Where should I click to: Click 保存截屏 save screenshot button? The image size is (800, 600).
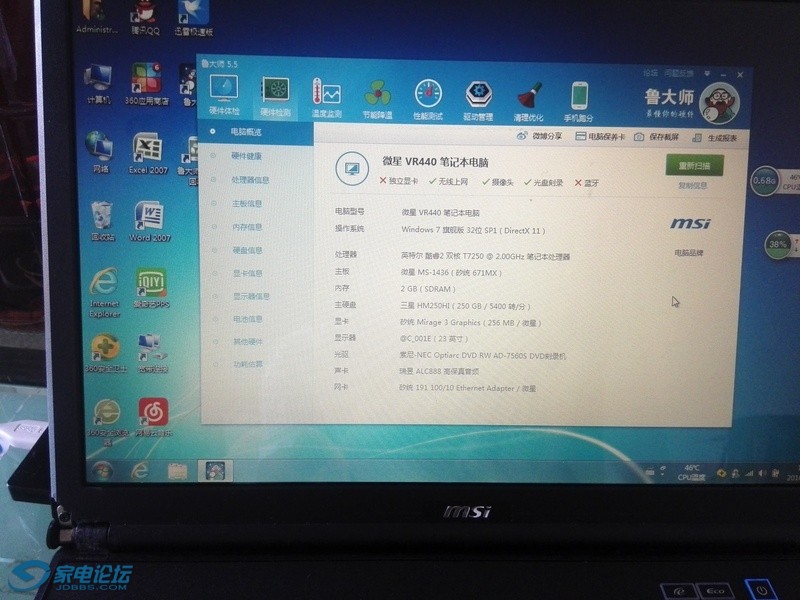[657, 137]
